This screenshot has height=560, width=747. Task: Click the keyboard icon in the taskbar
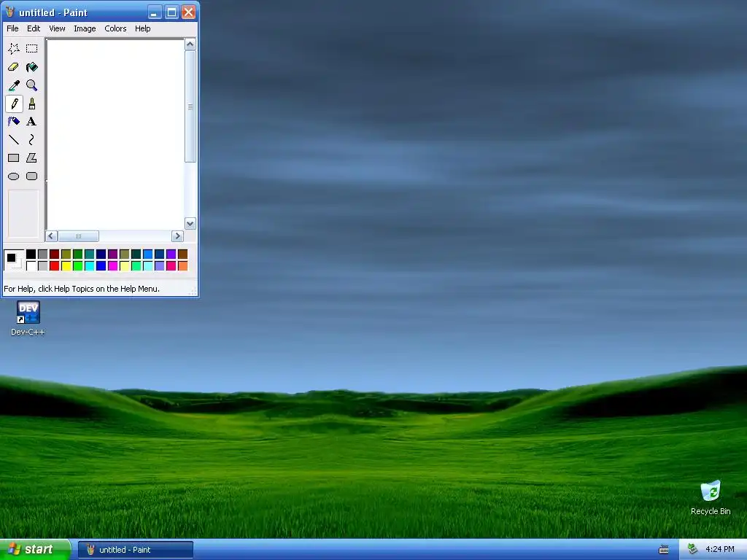tap(664, 550)
